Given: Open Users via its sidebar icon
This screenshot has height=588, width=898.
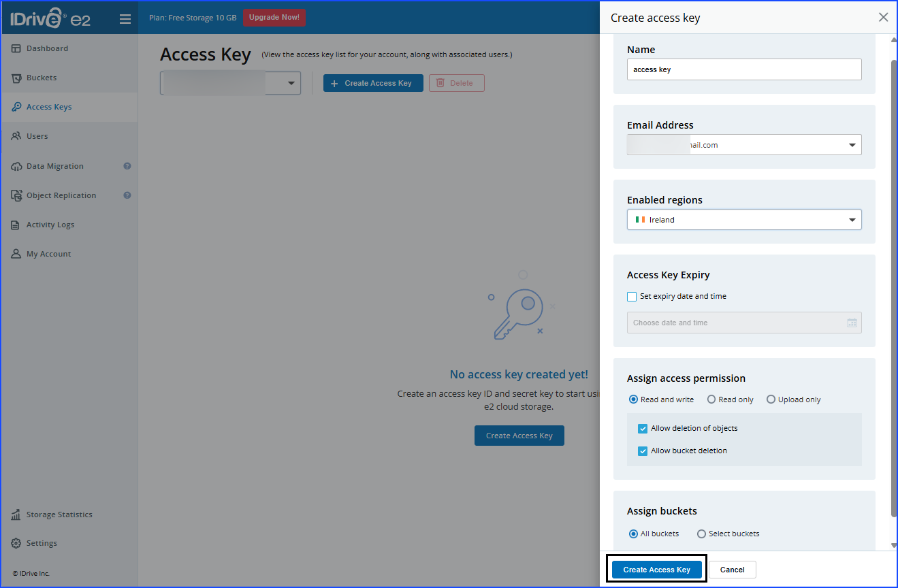Looking at the screenshot, I should pyautogui.click(x=15, y=135).
